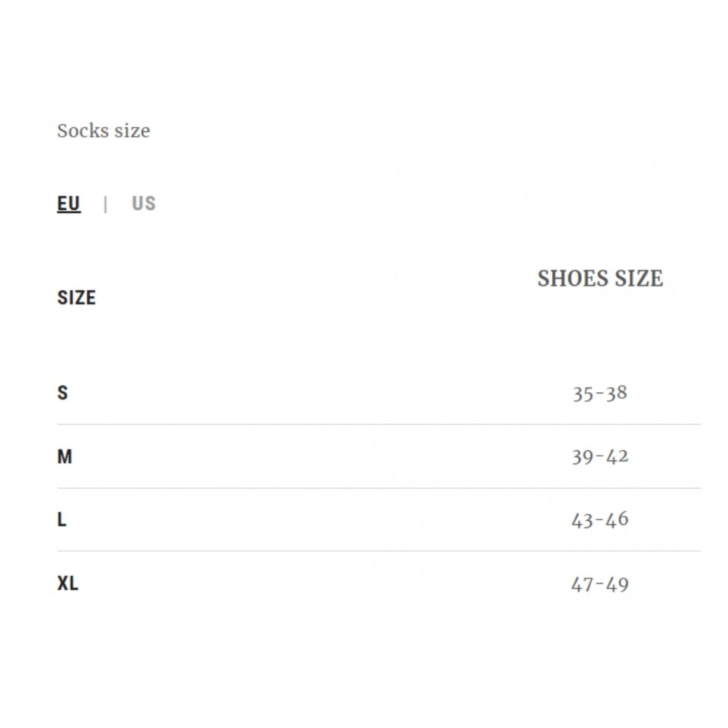
Task: Click the divider line below the L row
Action: click(x=378, y=551)
